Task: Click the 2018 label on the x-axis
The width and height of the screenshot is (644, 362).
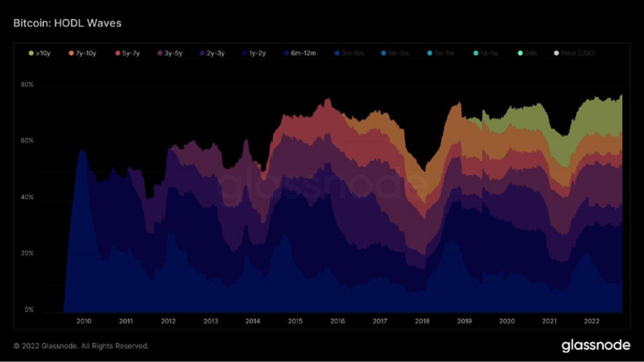Action: [x=422, y=322]
